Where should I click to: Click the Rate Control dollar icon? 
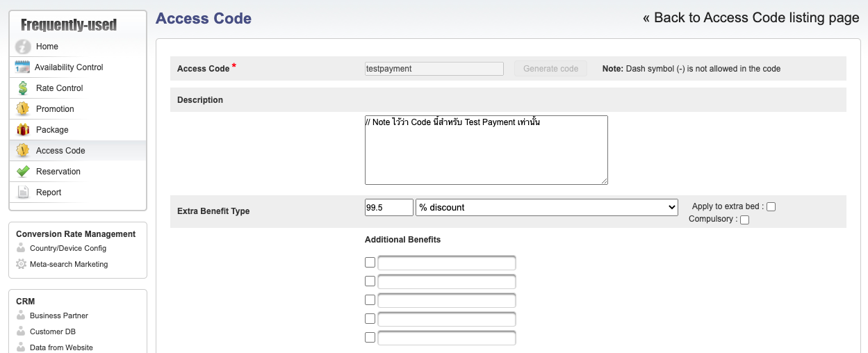tap(23, 88)
